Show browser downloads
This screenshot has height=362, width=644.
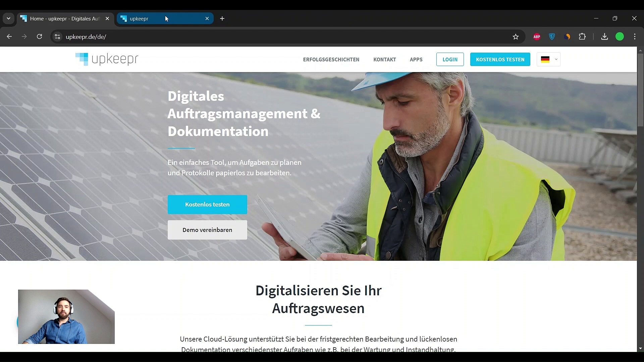pos(604,37)
